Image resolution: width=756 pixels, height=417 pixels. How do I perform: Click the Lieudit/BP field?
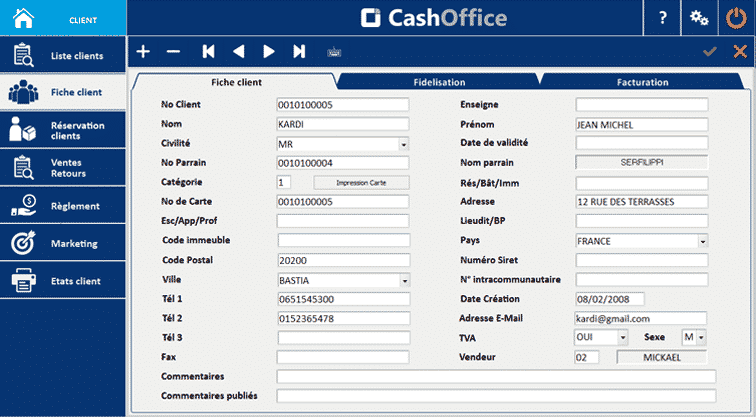[x=642, y=221]
